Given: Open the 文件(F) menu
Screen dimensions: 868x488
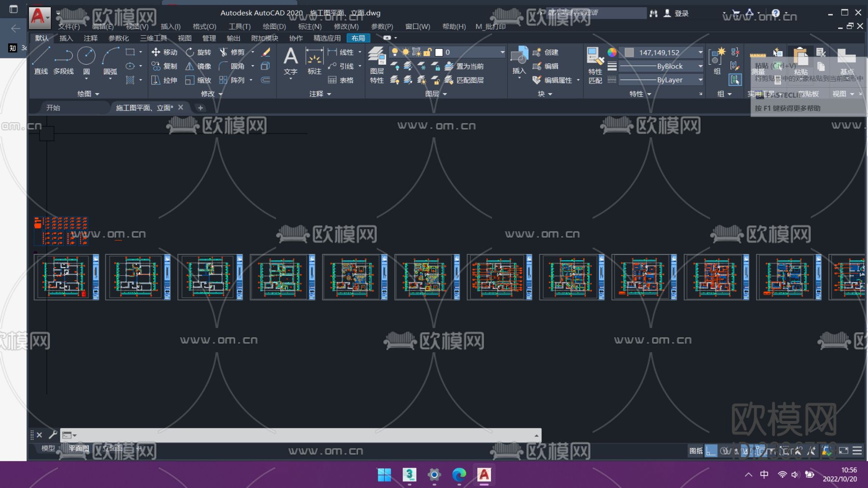Looking at the screenshot, I should (69, 27).
